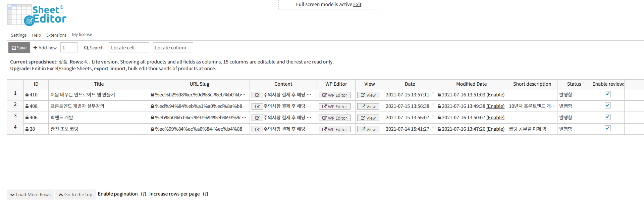Click Enable link in row 410 modified date

click(495, 95)
